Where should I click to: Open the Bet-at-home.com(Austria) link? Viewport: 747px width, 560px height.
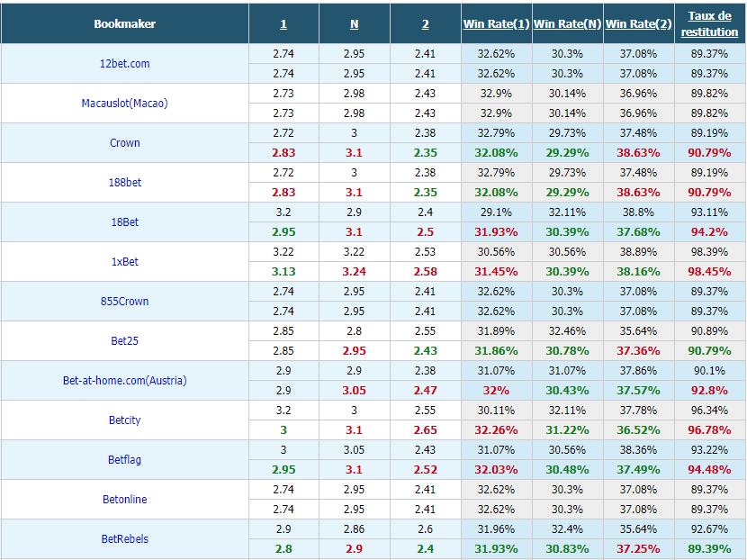tap(124, 380)
